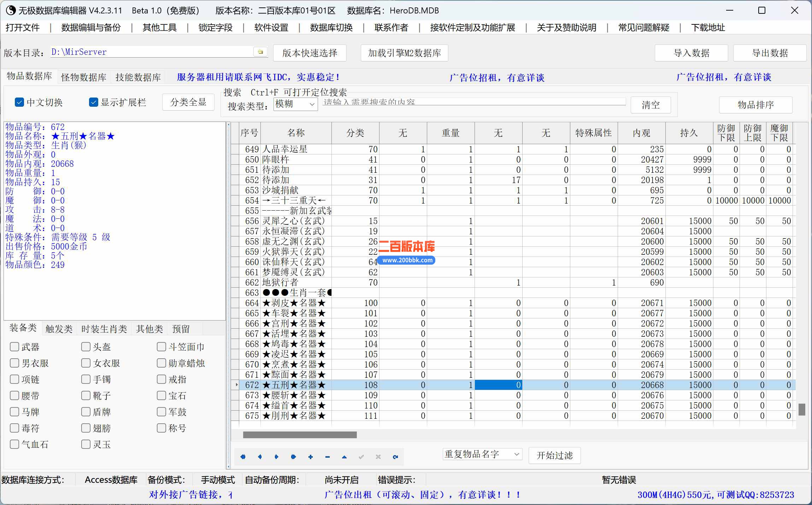Jump to last record in navigator
Screen dimensions: 812x505
294,457
